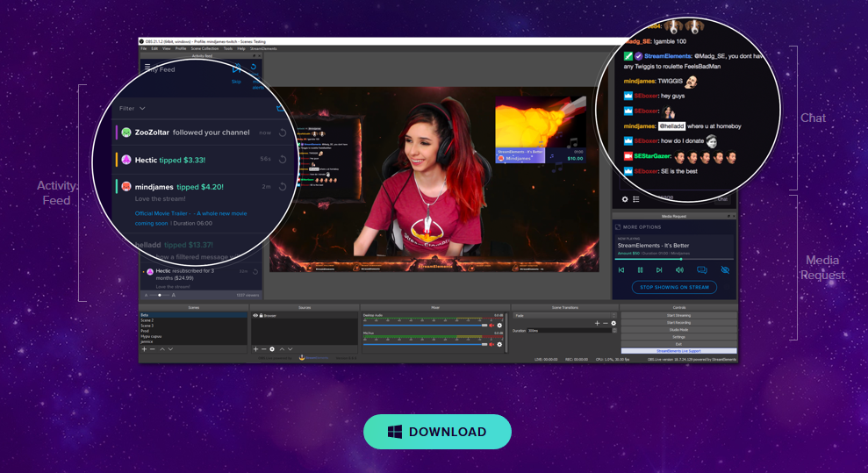Viewport: 868px width, 473px height.
Task: Toggle the crossed-eye hide video icon
Action: pyautogui.click(x=725, y=270)
